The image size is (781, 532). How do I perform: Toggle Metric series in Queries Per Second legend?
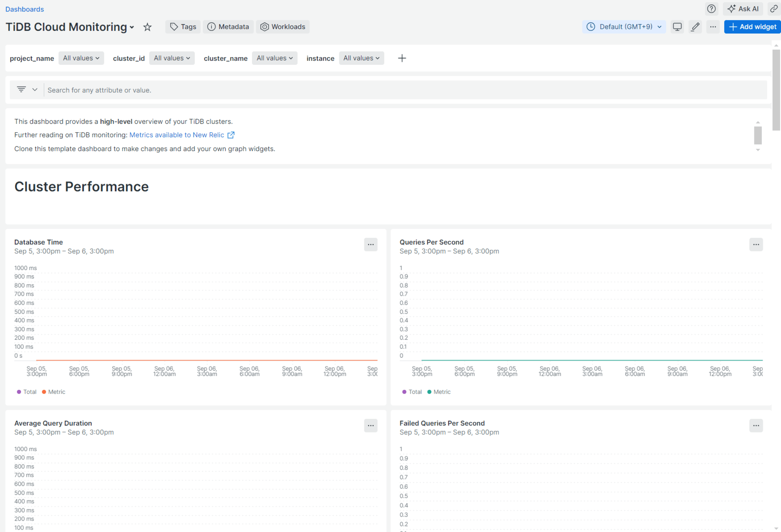click(439, 392)
